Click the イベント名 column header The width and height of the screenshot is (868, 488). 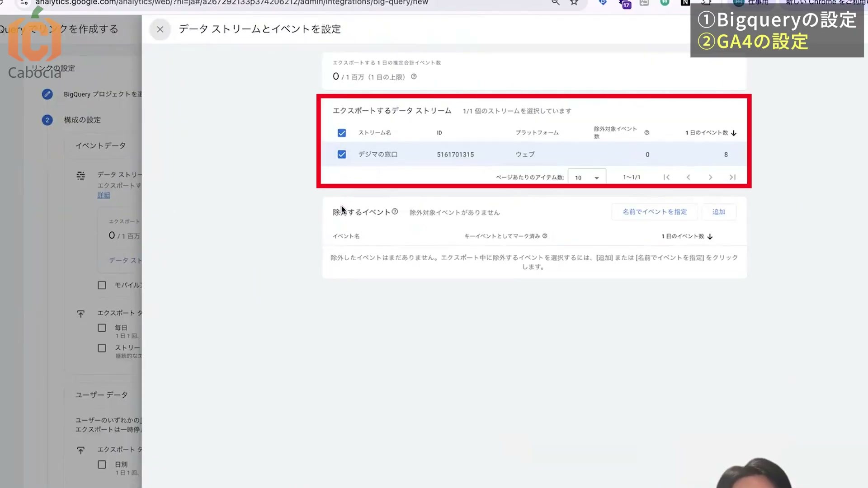[x=346, y=236]
